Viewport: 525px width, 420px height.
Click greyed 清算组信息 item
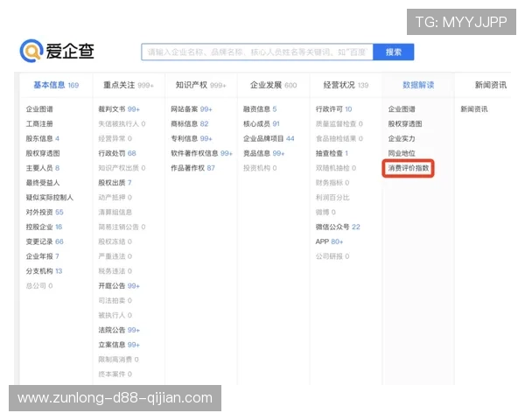[115, 213]
